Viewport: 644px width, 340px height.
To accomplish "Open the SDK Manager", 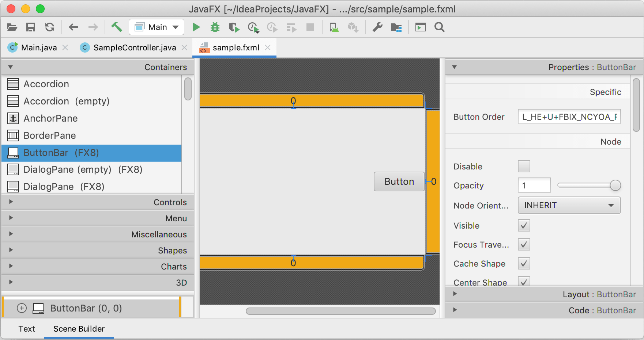I will 396,27.
